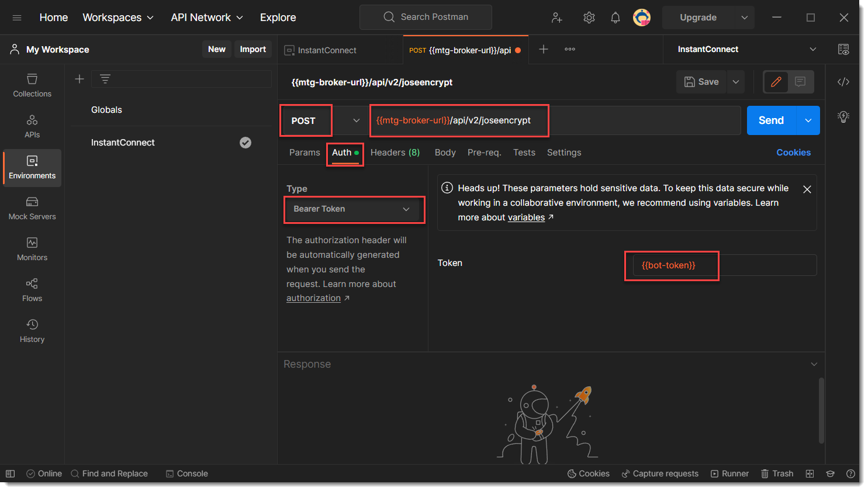Open the Console in status bar
868x491 pixels.
(187, 473)
